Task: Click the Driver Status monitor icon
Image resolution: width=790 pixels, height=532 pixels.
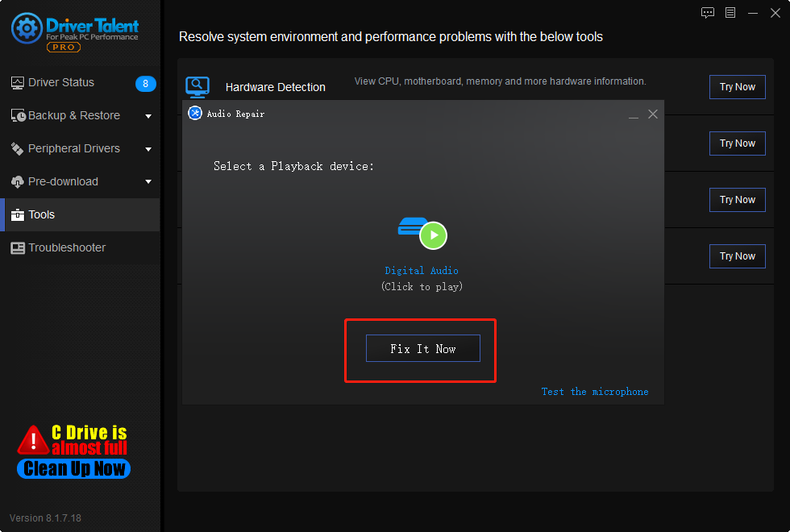Action: [17, 82]
